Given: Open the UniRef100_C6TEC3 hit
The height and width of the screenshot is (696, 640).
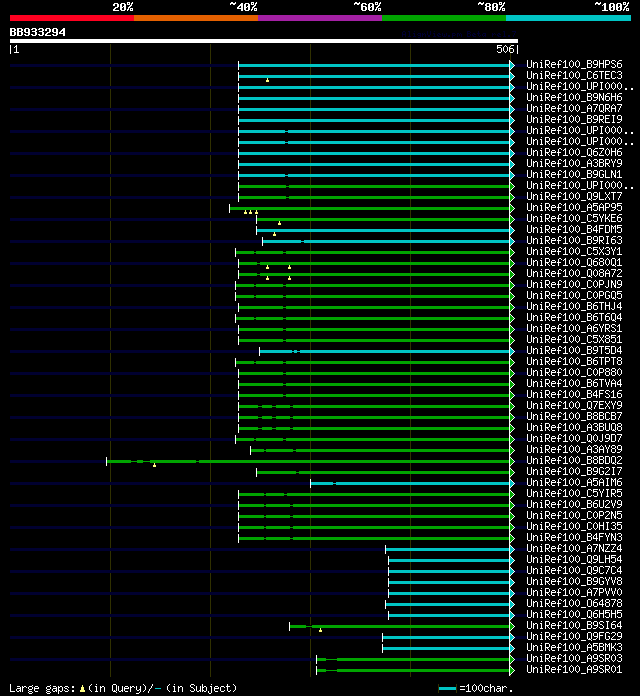Looking at the screenshot, I should (574, 75).
